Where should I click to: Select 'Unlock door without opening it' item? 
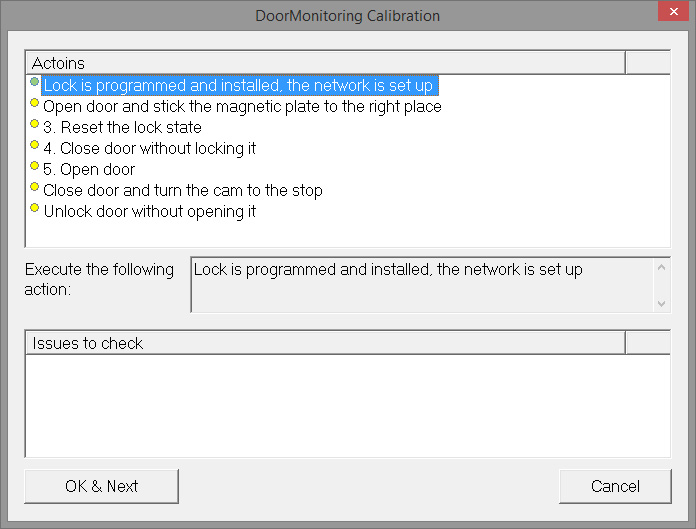[150, 212]
